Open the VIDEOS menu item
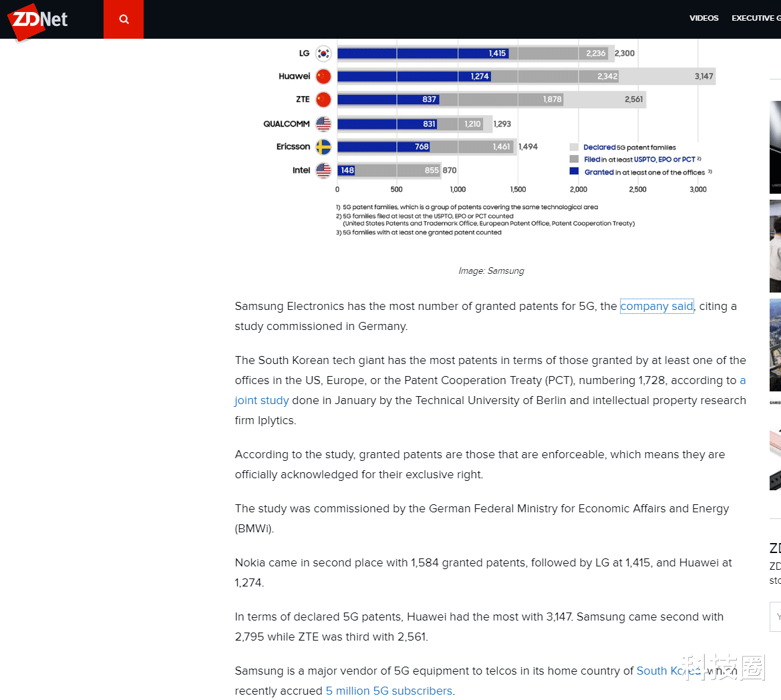The width and height of the screenshot is (781, 700). click(704, 18)
